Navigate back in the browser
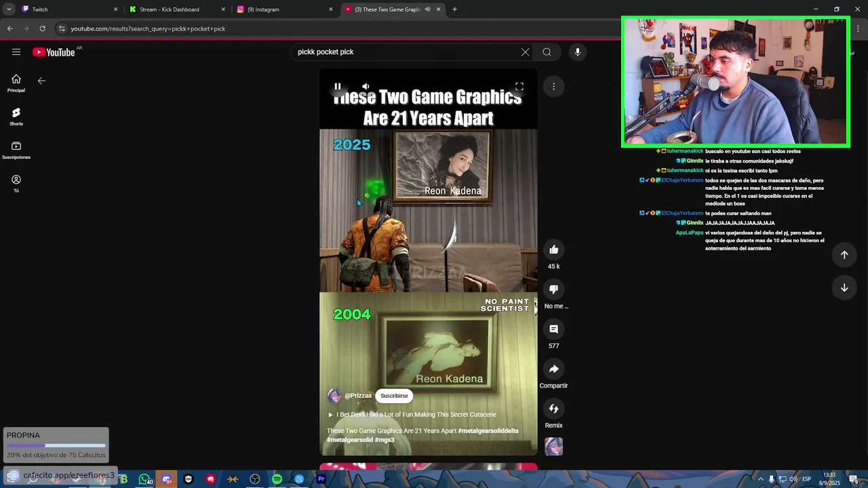This screenshot has height=488, width=868. (x=9, y=28)
